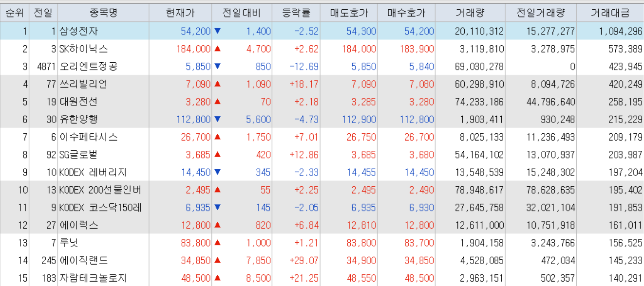The height and width of the screenshot is (286, 644).
Task: Sort by the 전일 column header
Action: pyautogui.click(x=43, y=13)
